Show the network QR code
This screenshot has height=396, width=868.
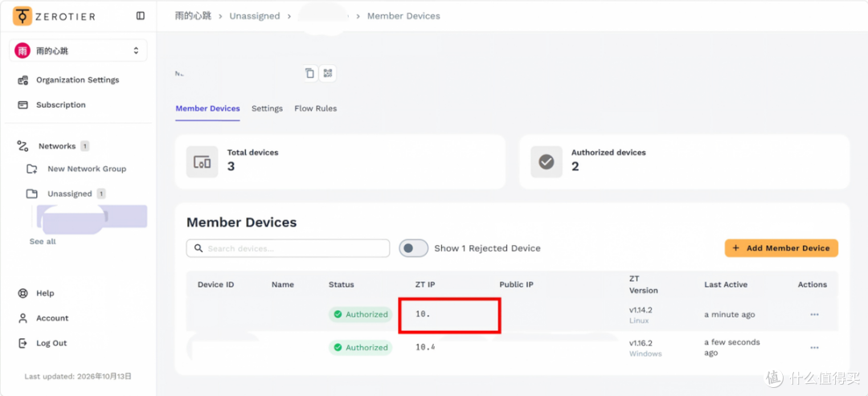tap(328, 73)
